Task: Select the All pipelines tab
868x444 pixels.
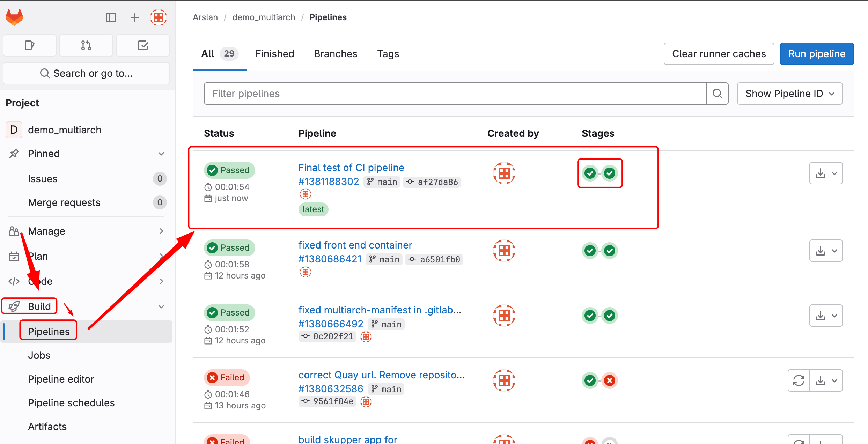Action: (220, 54)
